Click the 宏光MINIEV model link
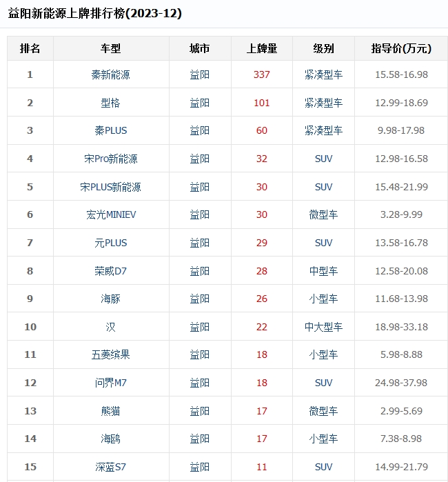The height and width of the screenshot is (482, 448). [110, 214]
